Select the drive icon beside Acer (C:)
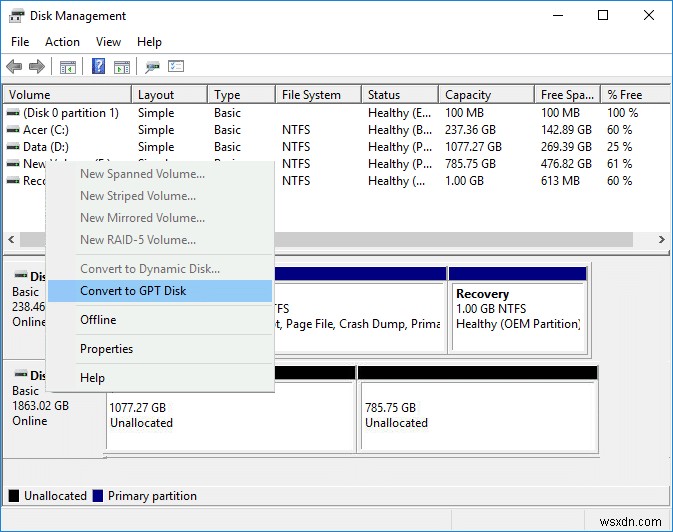Viewport: 673px width, 532px height. click(x=13, y=130)
